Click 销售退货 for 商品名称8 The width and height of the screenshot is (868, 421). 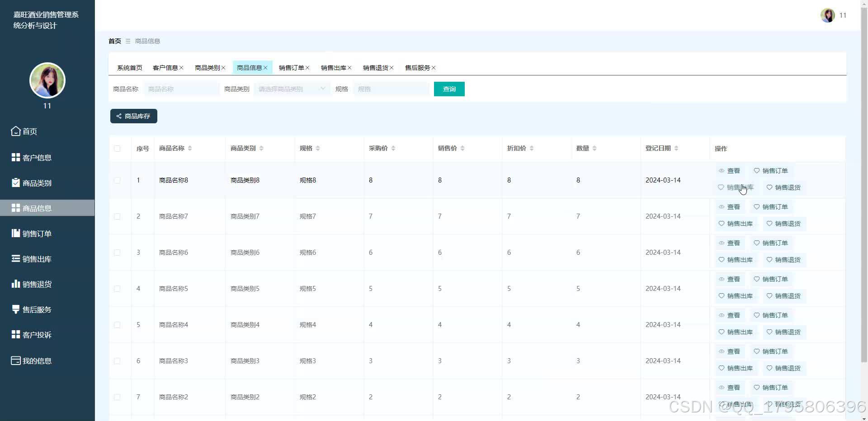pos(783,187)
